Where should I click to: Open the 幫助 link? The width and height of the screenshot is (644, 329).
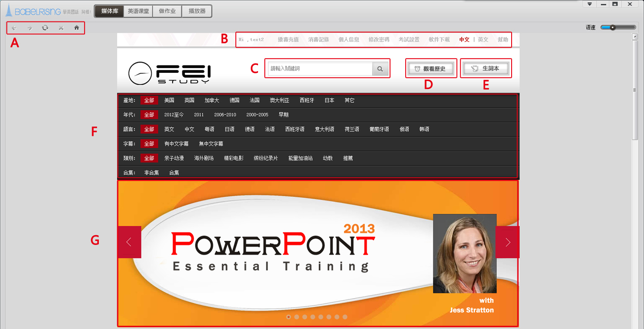click(x=503, y=39)
